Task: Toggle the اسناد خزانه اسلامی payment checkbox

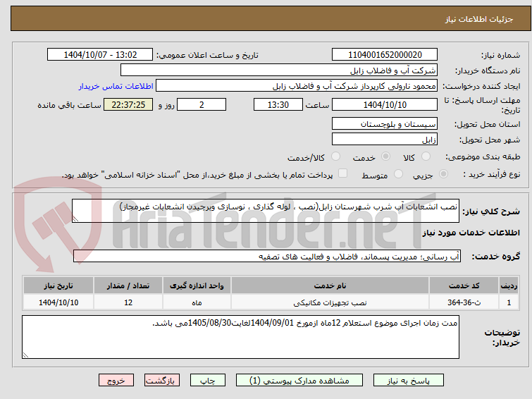Action: (x=343, y=173)
